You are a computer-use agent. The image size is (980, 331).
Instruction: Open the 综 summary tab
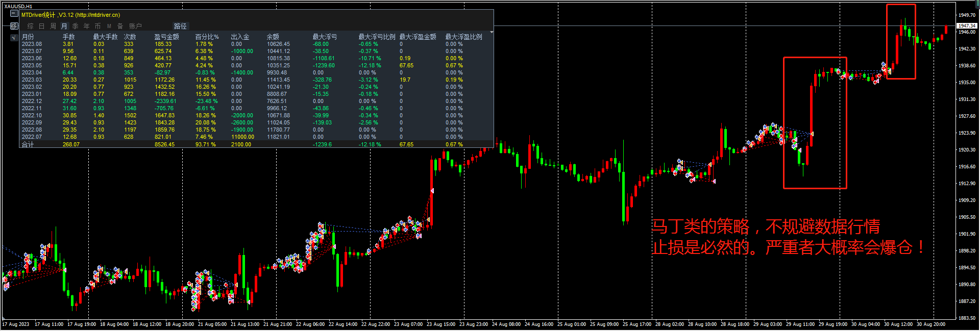(x=30, y=26)
